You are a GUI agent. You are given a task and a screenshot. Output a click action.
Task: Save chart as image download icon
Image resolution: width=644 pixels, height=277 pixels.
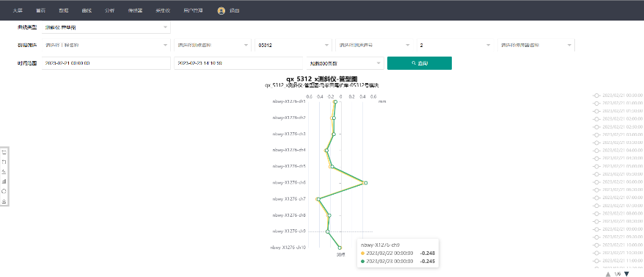4,201
